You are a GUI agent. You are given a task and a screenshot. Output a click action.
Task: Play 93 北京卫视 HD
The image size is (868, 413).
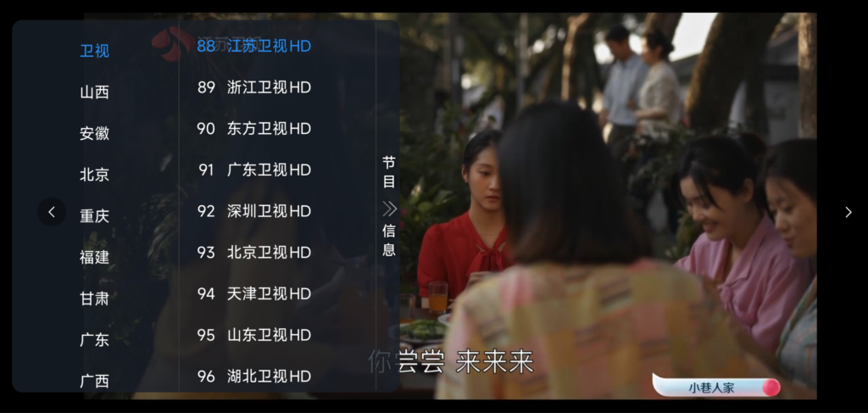[x=254, y=253]
